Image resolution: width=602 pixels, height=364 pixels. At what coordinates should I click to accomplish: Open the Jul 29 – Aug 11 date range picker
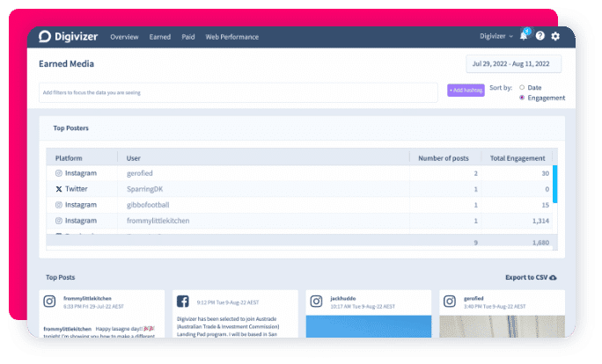pos(513,64)
